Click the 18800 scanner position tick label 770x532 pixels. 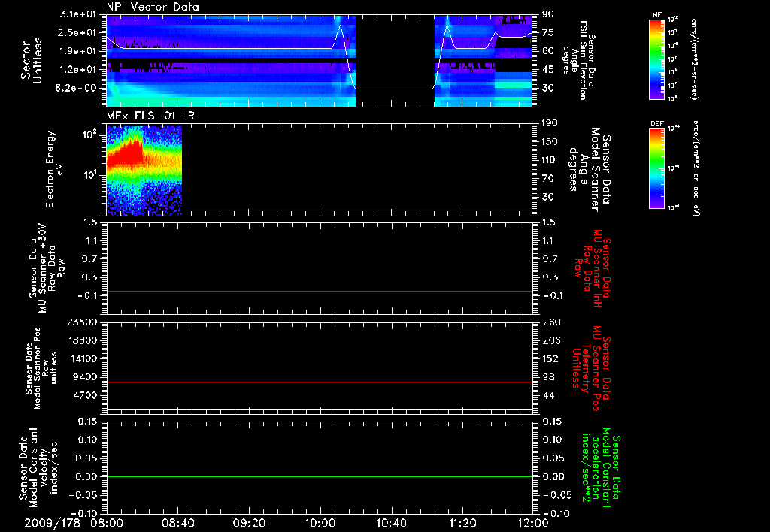[82, 340]
